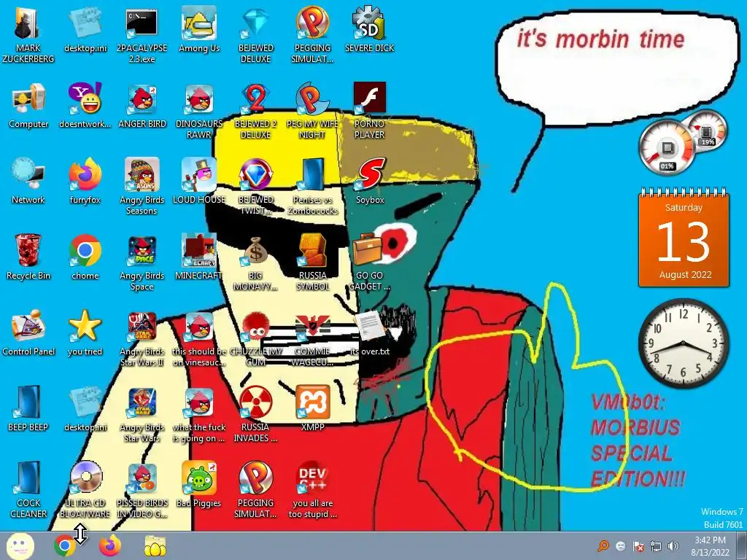The image size is (747, 560).
Task: Click the Start button smiley orb
Action: [20, 545]
